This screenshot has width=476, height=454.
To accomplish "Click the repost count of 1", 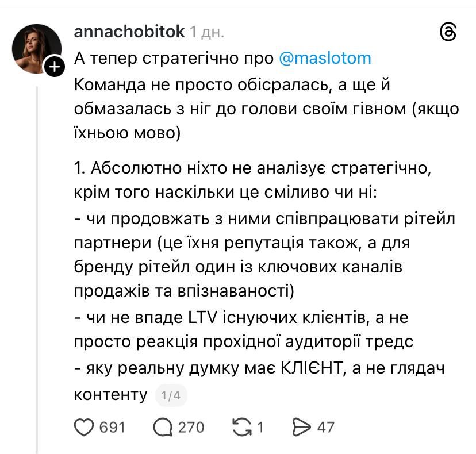I will 260,427.
